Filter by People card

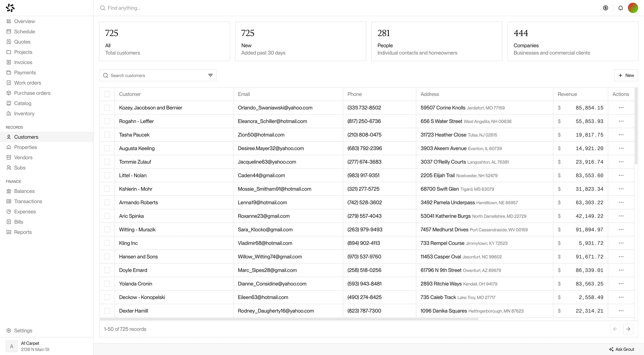[x=437, y=41]
